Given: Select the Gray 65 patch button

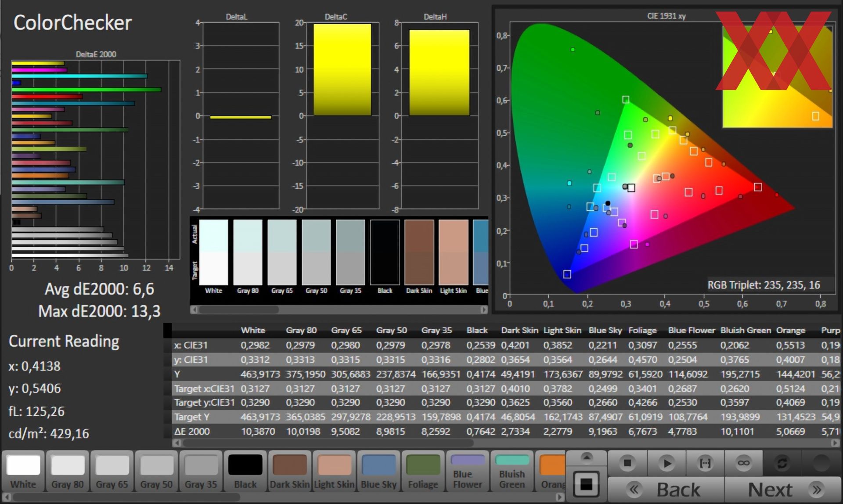Looking at the screenshot, I should (x=112, y=472).
